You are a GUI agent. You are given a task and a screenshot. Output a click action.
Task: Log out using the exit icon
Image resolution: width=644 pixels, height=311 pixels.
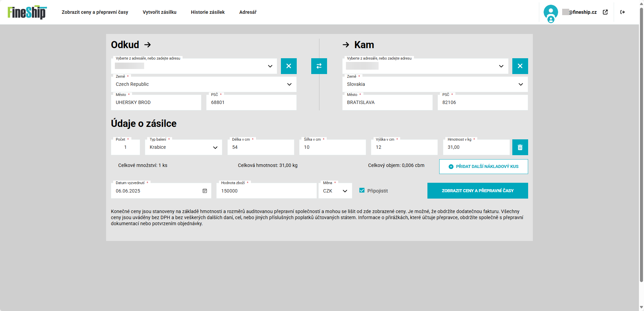click(622, 12)
